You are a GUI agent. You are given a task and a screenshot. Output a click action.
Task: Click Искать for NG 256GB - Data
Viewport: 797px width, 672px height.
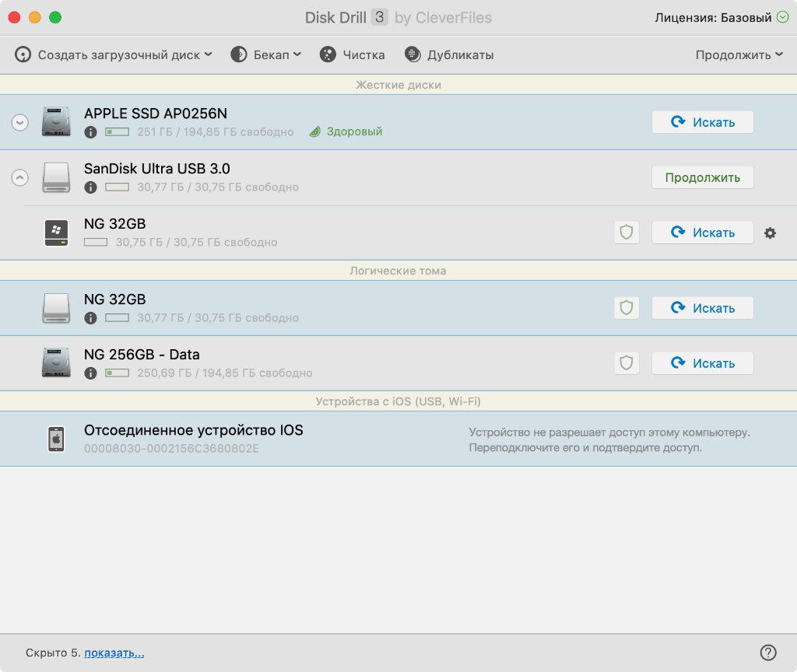click(703, 363)
